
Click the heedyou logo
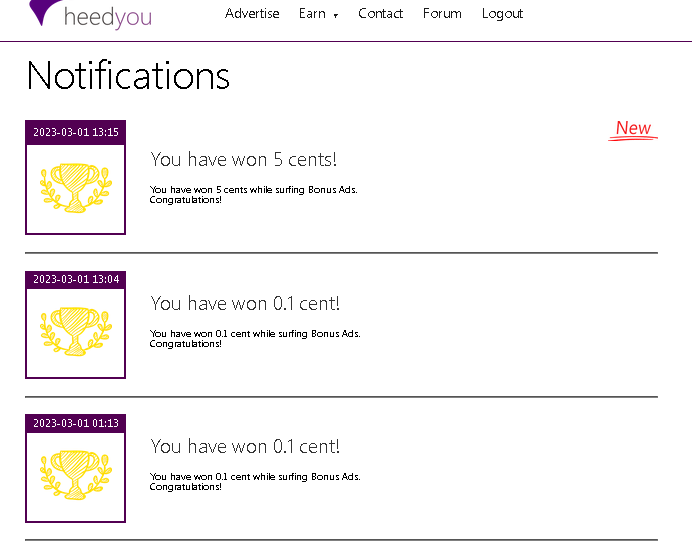[x=91, y=15]
